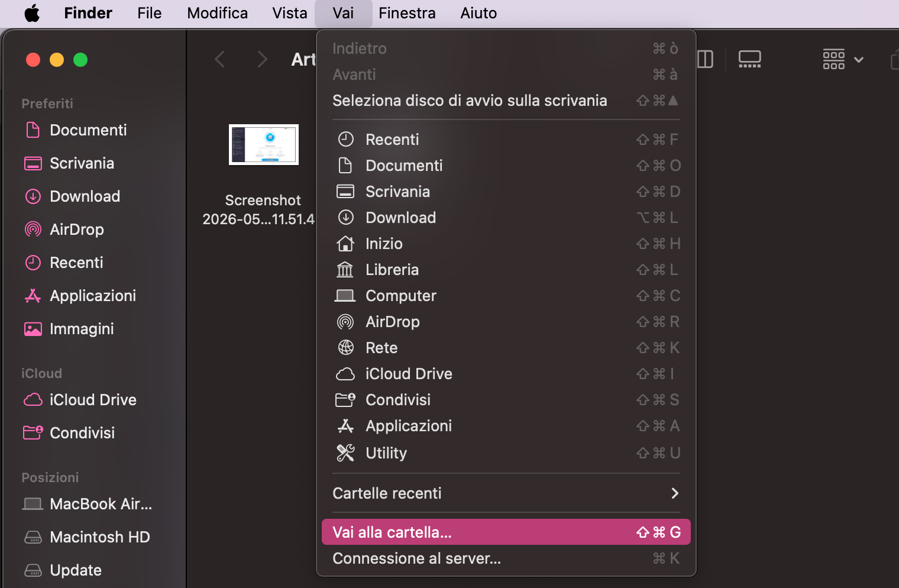The height and width of the screenshot is (588, 899).
Task: Click the share icon in toolbar
Action: 894,59
